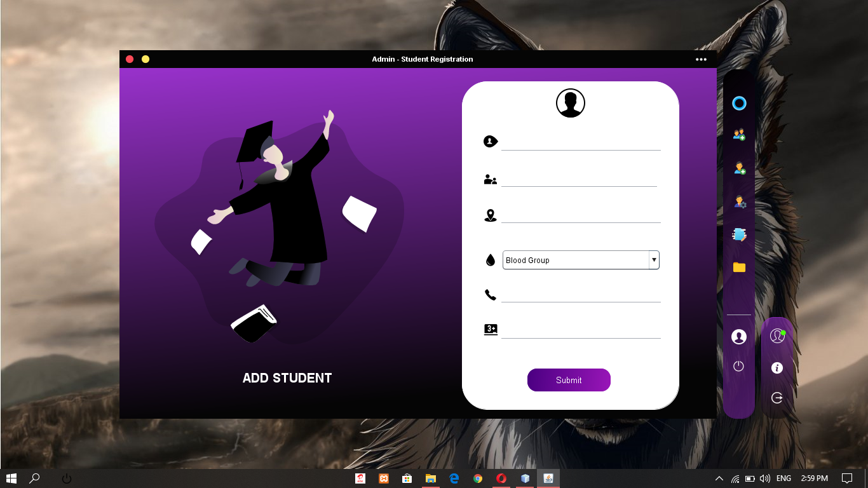Click the logout exit icon in lower panel

tap(776, 398)
